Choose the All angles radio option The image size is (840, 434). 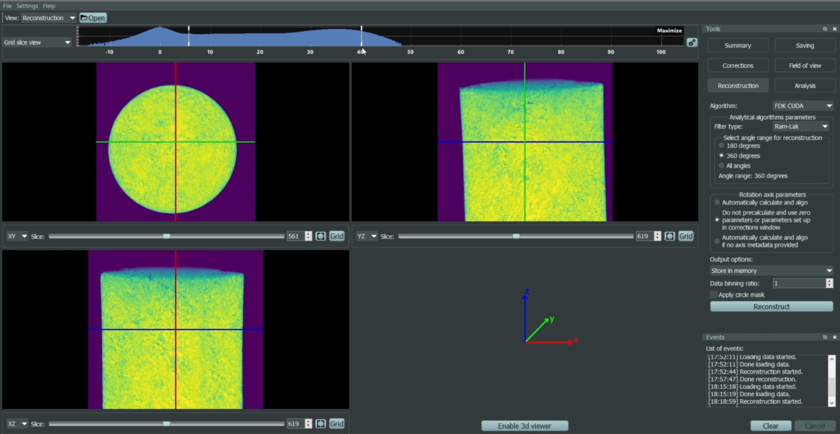(722, 165)
